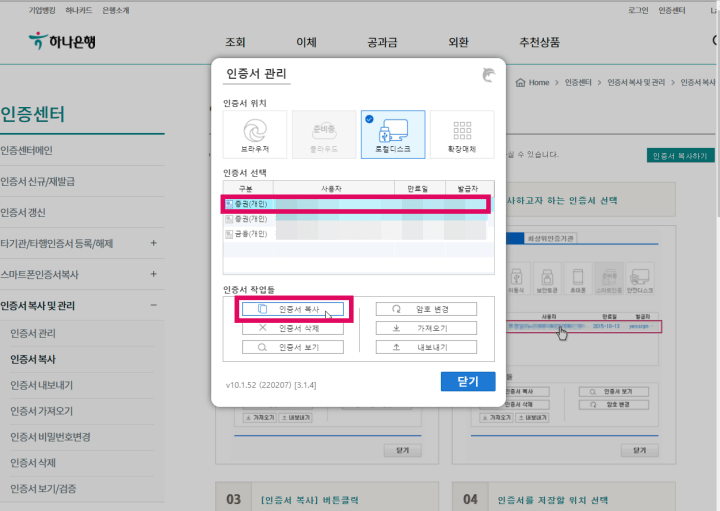
Task: Click the 하나카드 top link
Action: pos(79,10)
